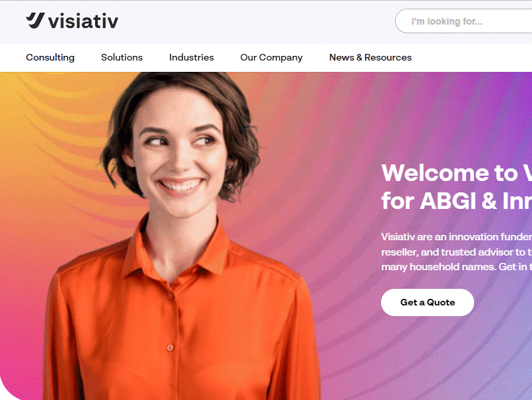The height and width of the screenshot is (400, 532).
Task: Expand the News & Resources menu
Action: [370, 57]
